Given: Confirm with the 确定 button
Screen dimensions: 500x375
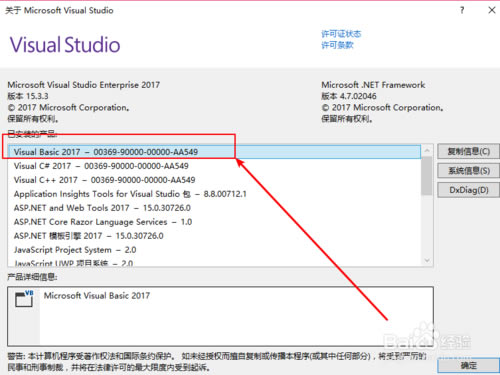Looking at the screenshot, I should pos(468,366).
